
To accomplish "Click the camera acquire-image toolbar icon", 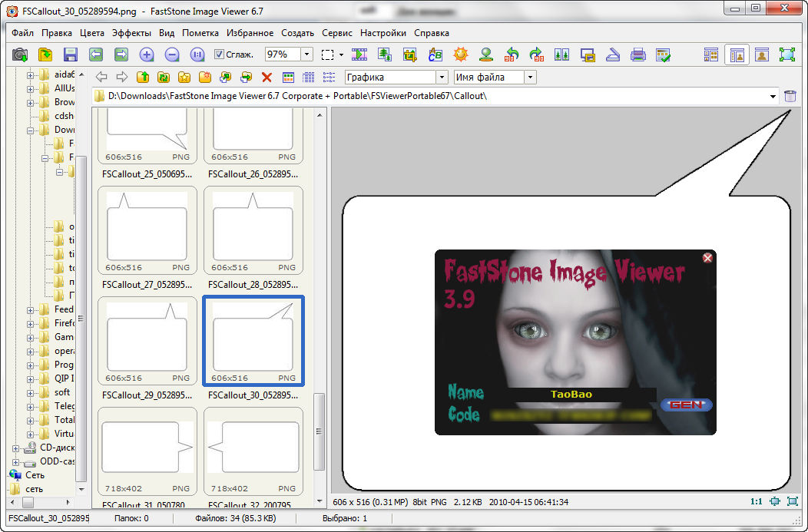I will [x=20, y=55].
